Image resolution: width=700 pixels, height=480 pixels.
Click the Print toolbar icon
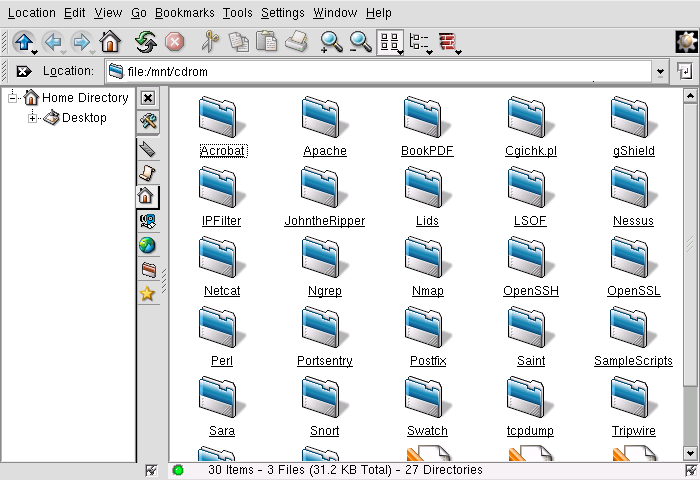(296, 42)
